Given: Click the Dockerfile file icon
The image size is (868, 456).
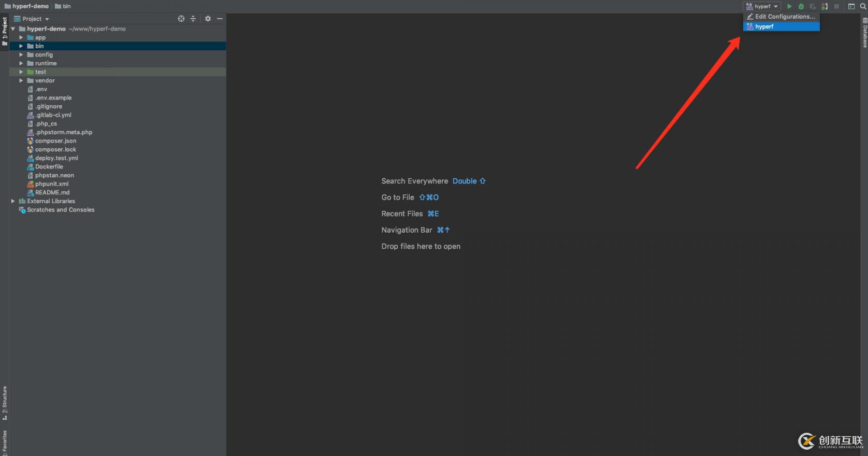Looking at the screenshot, I should (x=30, y=167).
